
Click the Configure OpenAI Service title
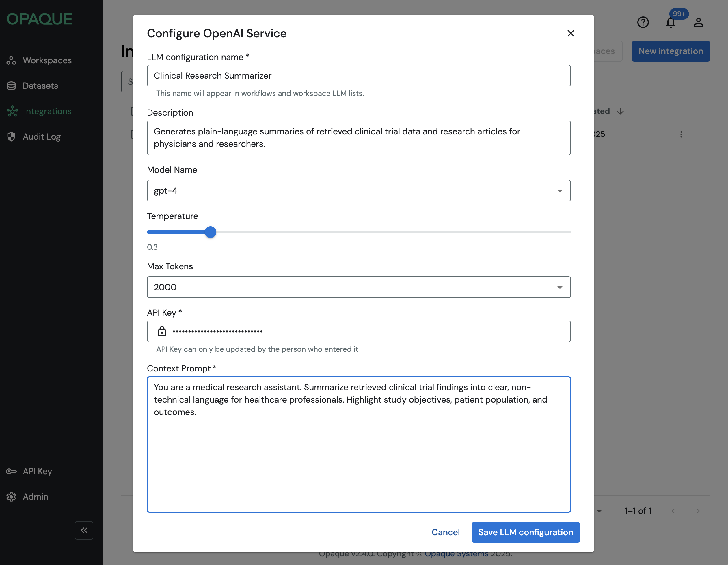217,33
